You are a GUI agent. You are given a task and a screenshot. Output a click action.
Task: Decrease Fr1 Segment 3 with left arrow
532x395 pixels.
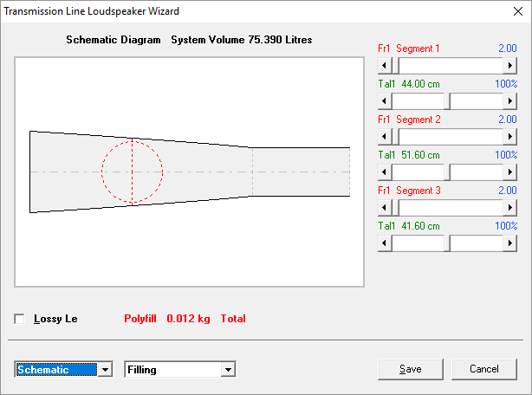tap(385, 208)
